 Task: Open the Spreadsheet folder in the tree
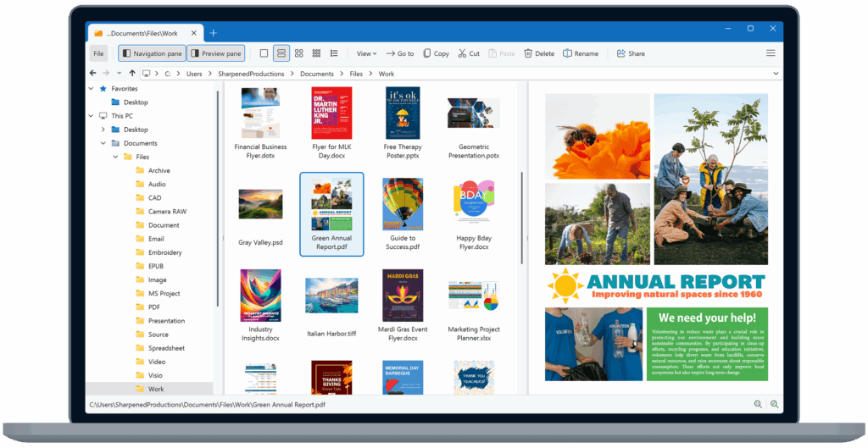click(x=166, y=348)
